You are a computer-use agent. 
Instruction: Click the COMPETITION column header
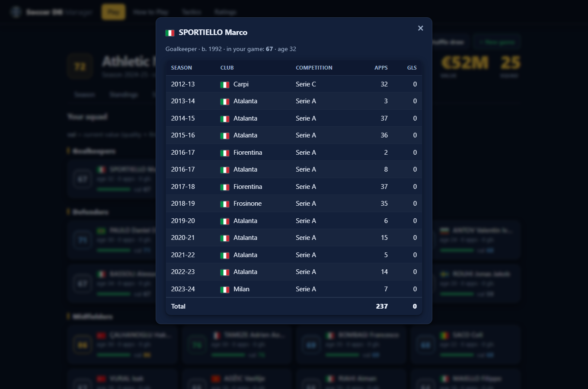point(314,68)
